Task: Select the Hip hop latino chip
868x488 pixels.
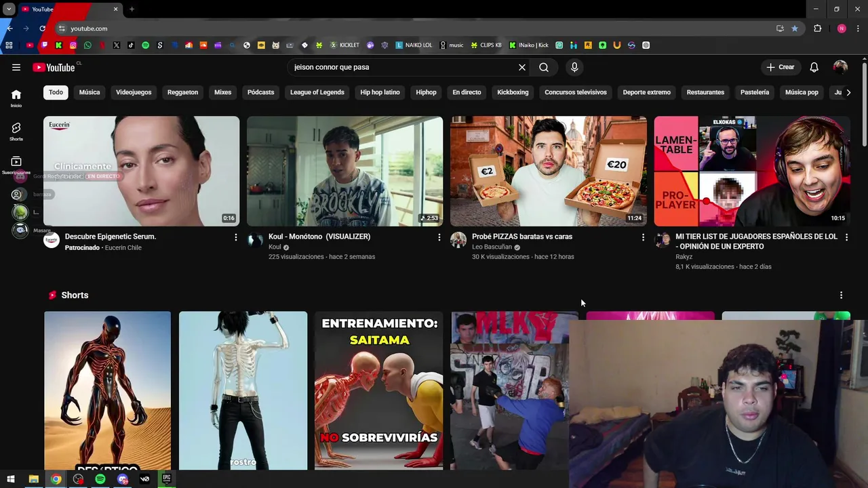Action: pos(380,92)
